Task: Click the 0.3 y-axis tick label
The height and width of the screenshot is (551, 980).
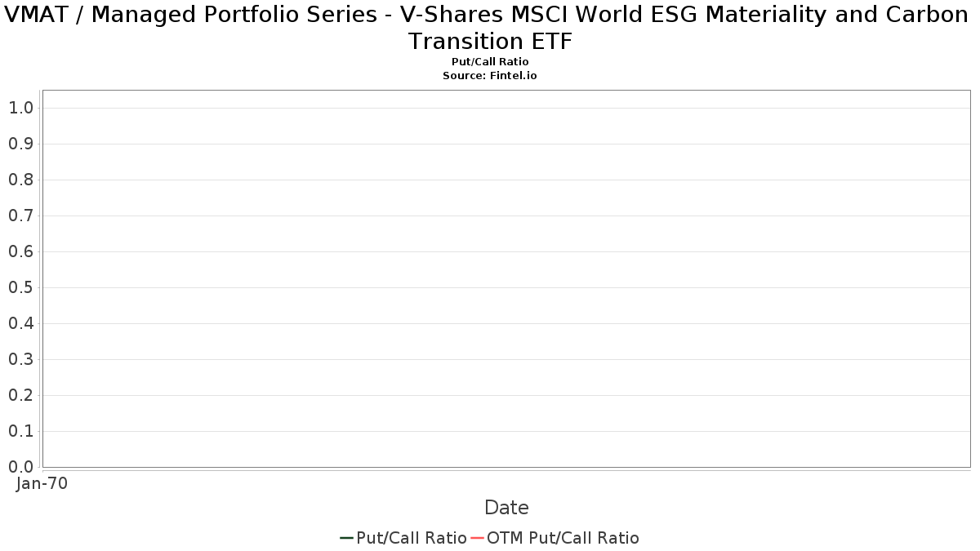Action: click(x=21, y=359)
